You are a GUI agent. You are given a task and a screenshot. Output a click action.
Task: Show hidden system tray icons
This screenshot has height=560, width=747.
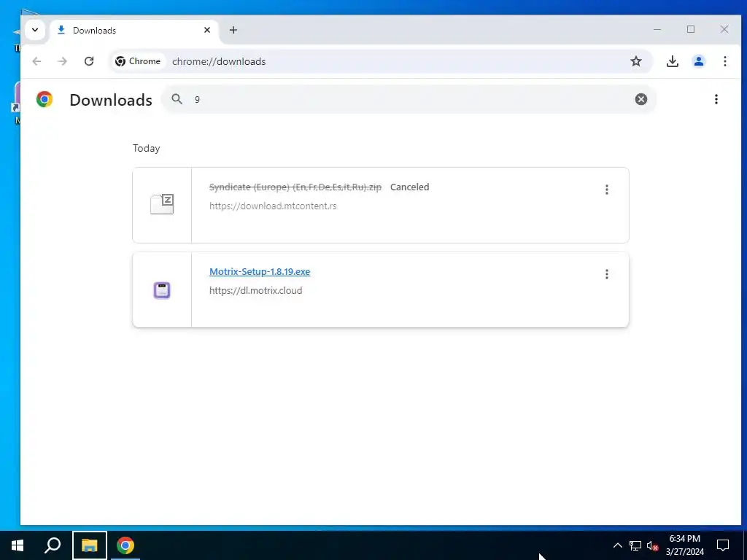(617, 545)
